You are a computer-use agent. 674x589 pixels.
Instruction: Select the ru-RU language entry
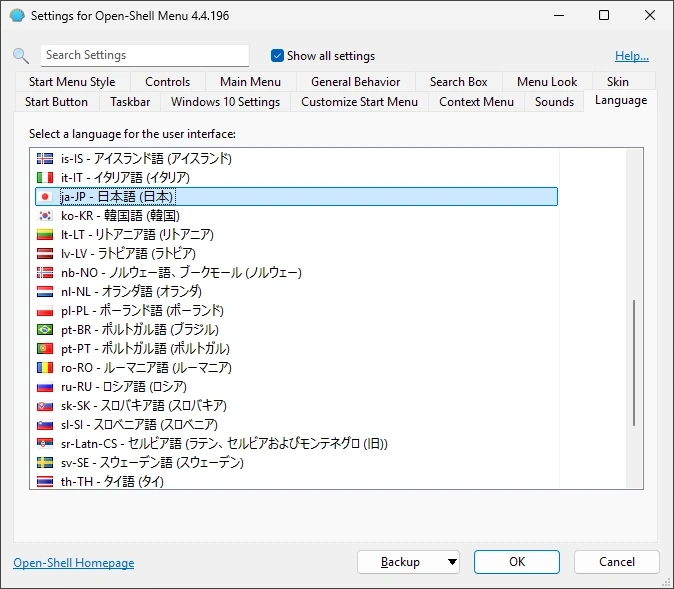click(x=297, y=387)
